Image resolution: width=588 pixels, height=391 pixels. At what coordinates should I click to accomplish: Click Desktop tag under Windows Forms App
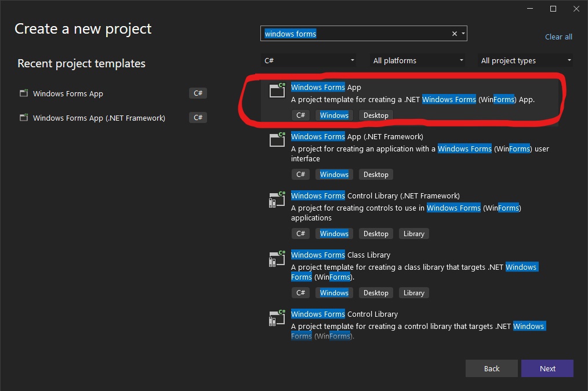(x=376, y=115)
